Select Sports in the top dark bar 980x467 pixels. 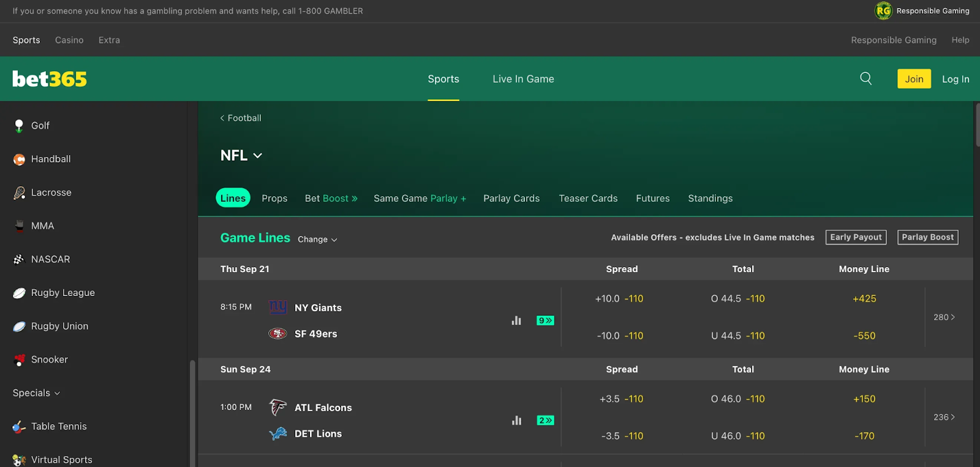pos(26,40)
